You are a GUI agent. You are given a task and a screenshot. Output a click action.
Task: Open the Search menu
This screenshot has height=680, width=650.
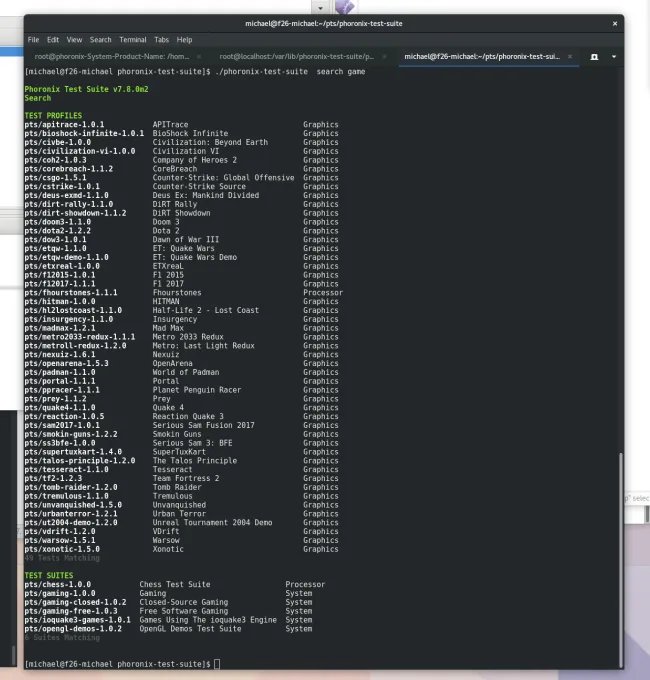pyautogui.click(x=101, y=39)
